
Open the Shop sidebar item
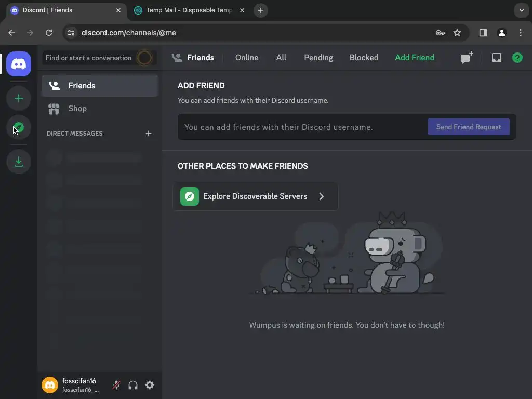point(100,109)
